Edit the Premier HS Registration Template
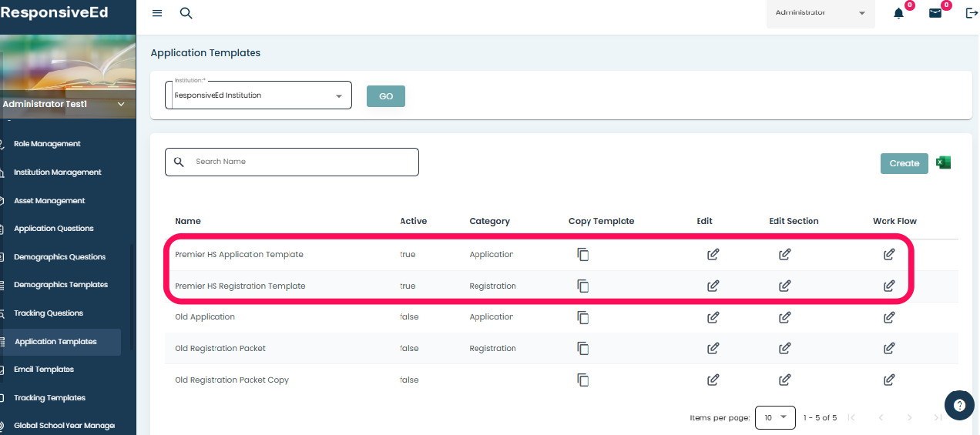 pos(713,286)
